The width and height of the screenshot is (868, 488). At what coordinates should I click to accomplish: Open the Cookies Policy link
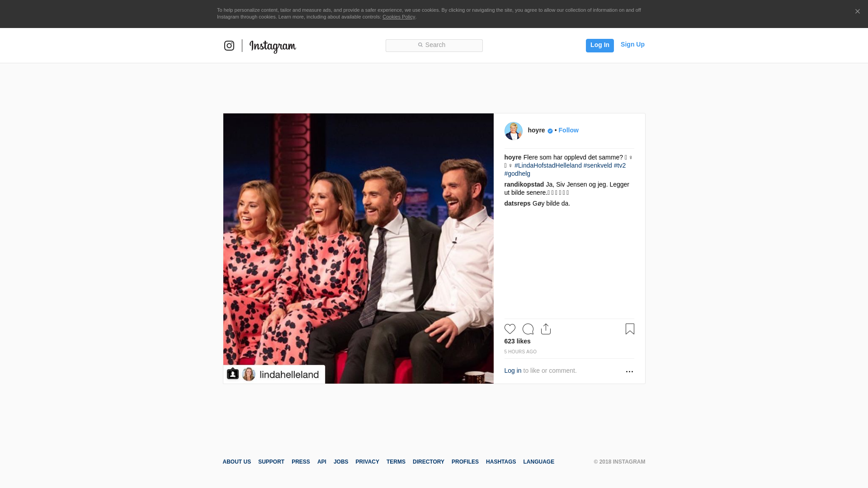[398, 17]
